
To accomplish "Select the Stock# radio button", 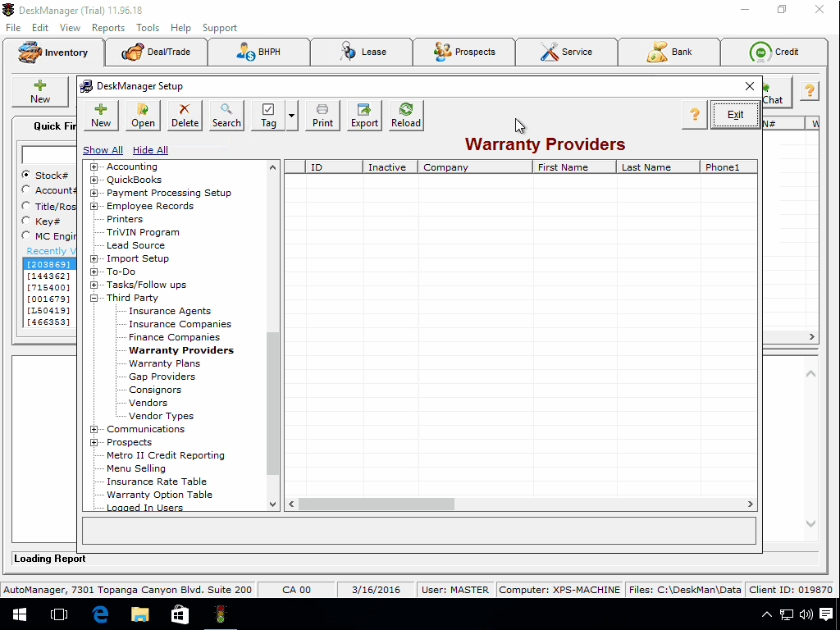I will tap(25, 175).
